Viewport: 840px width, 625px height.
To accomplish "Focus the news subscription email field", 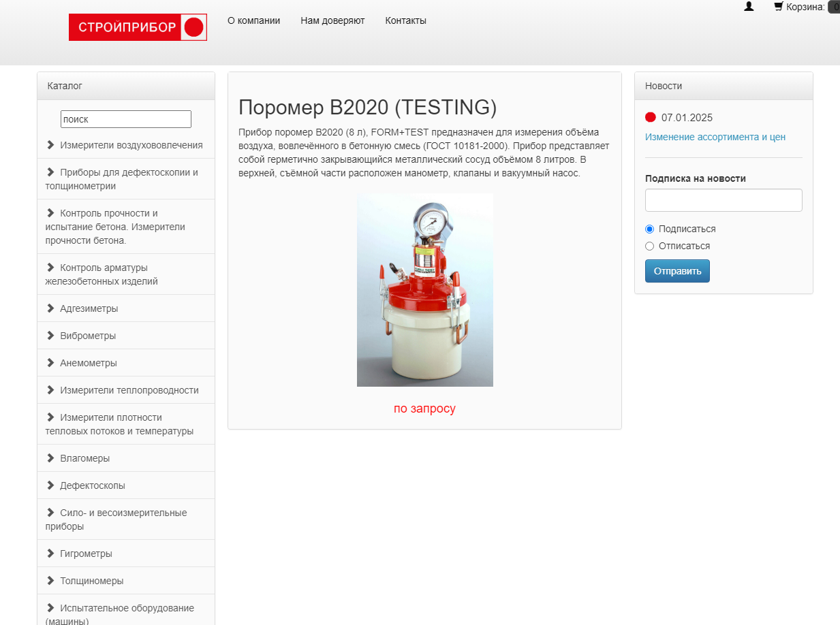I will coord(724,200).
